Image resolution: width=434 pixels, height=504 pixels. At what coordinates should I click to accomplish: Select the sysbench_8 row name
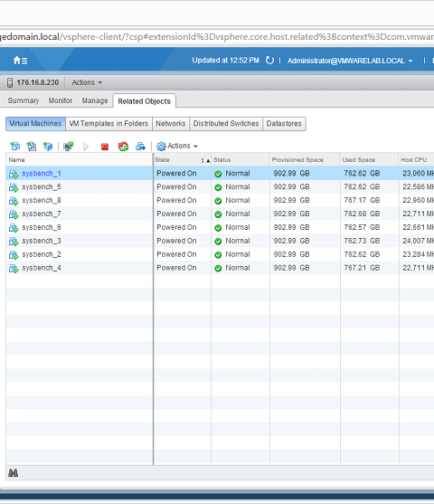(x=42, y=201)
